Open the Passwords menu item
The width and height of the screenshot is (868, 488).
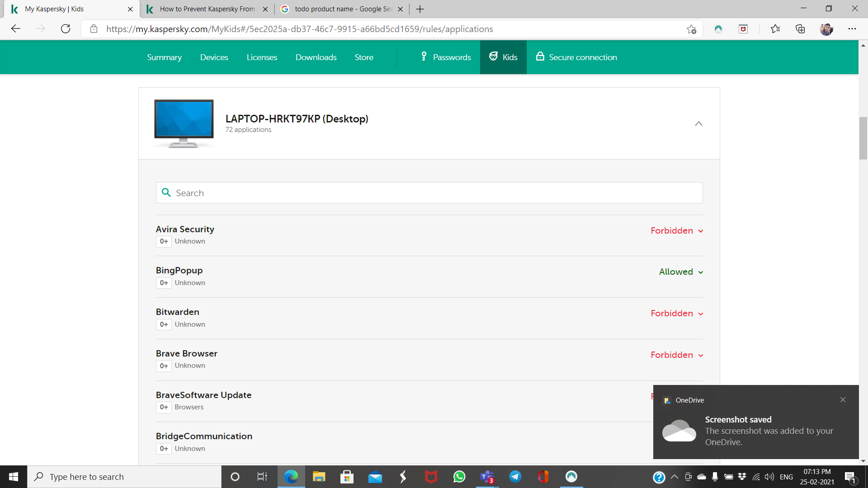pos(446,57)
